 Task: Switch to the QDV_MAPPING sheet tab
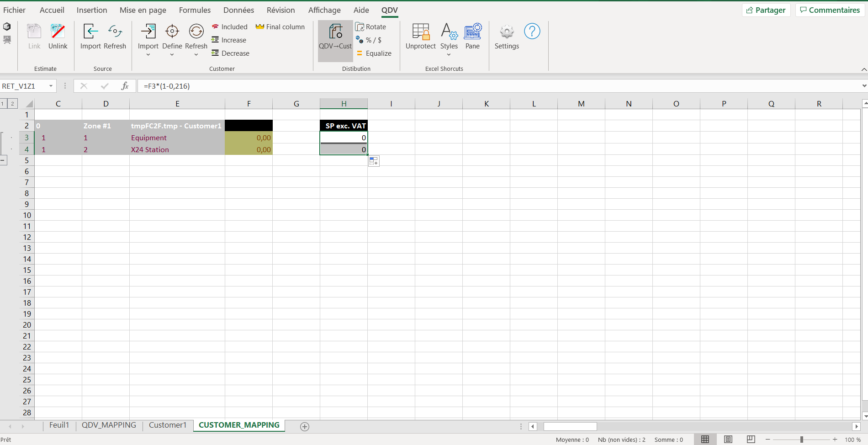tap(109, 425)
